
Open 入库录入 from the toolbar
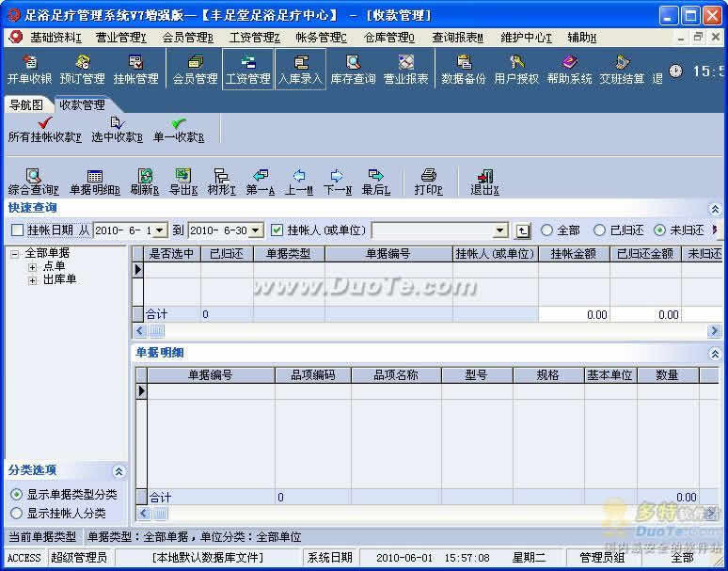(300, 69)
